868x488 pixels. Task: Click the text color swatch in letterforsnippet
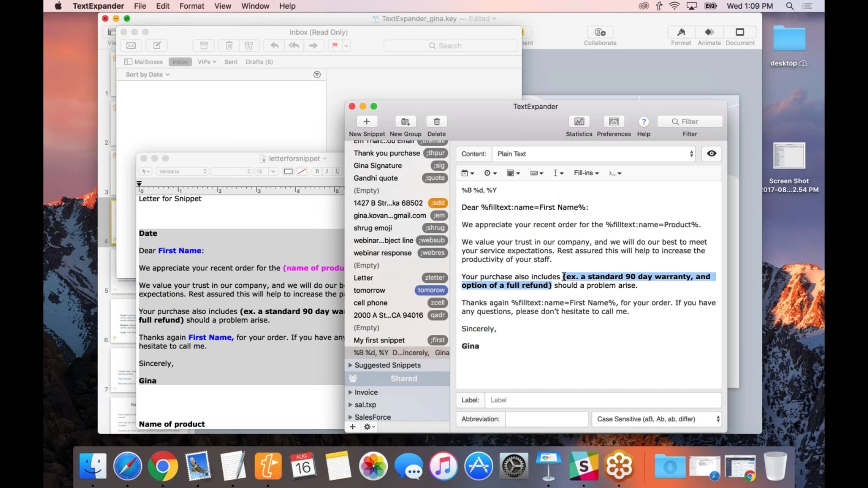[x=288, y=171]
